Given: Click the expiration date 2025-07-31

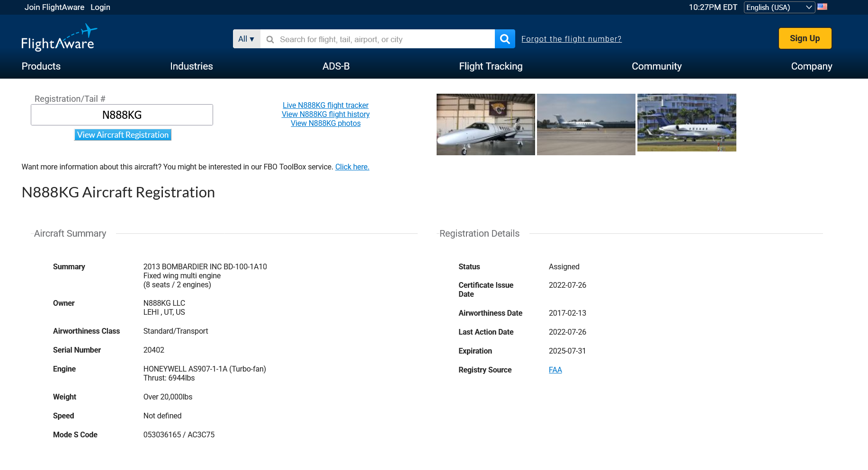Looking at the screenshot, I should pos(567,351).
